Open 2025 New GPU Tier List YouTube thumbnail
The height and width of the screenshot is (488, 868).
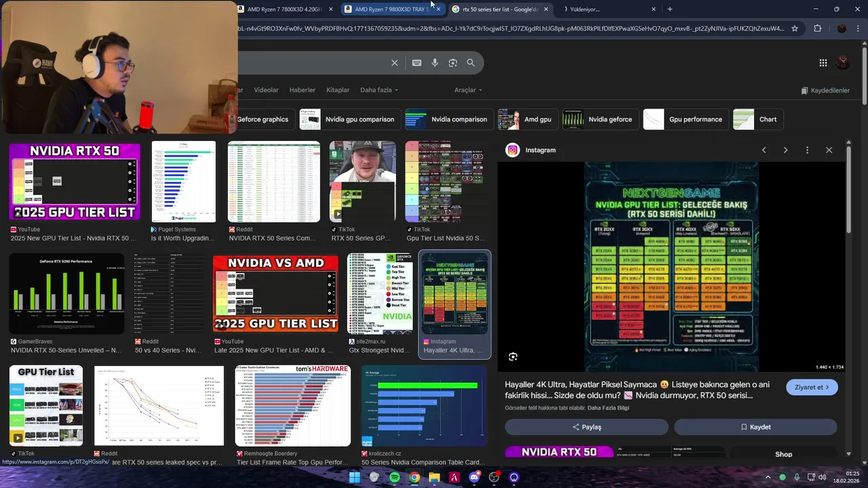[x=75, y=182]
